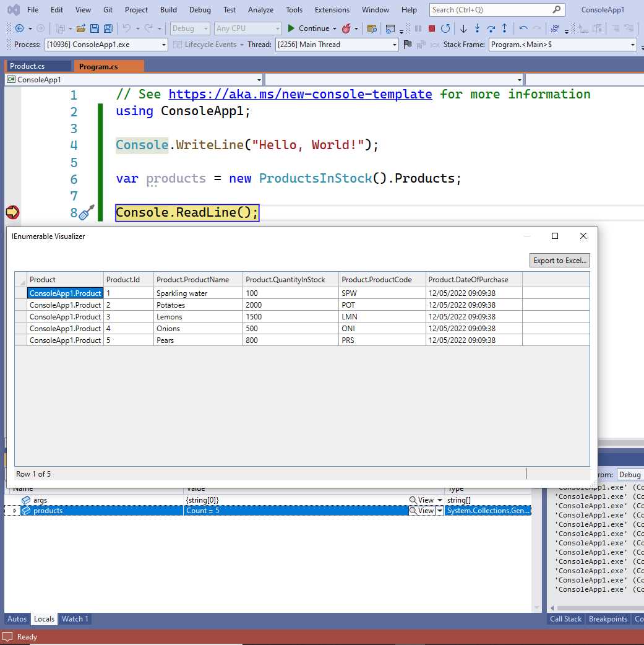
Task: Switch to the Watch 1 tab
Action: click(x=75, y=619)
